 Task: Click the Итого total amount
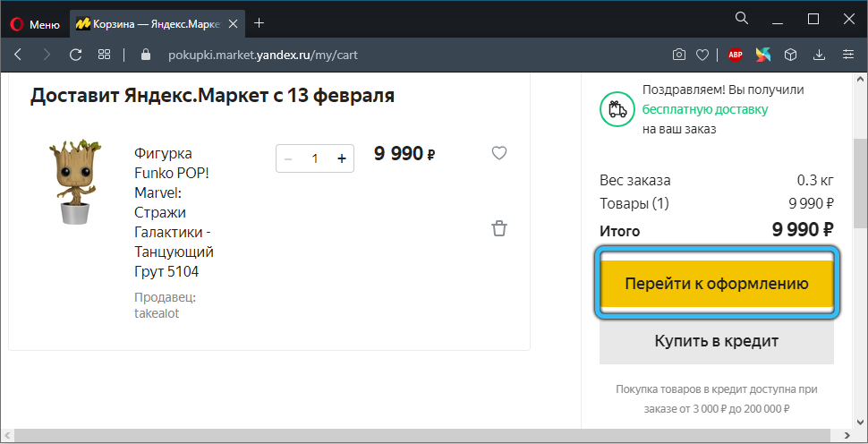tap(803, 229)
